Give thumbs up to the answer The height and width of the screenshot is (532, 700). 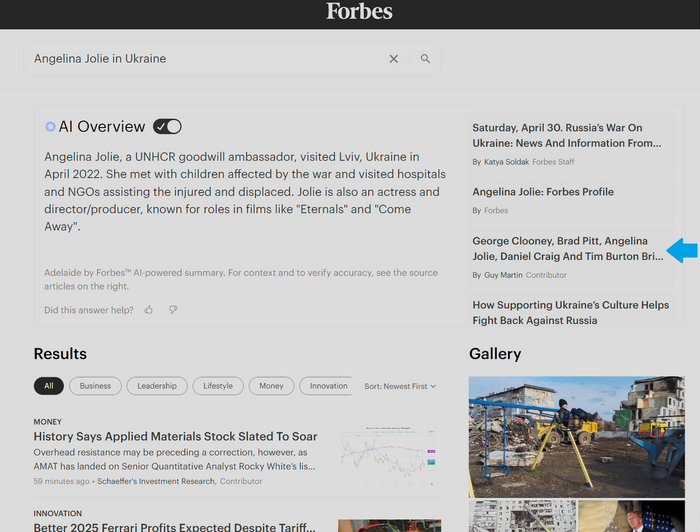tap(149, 310)
